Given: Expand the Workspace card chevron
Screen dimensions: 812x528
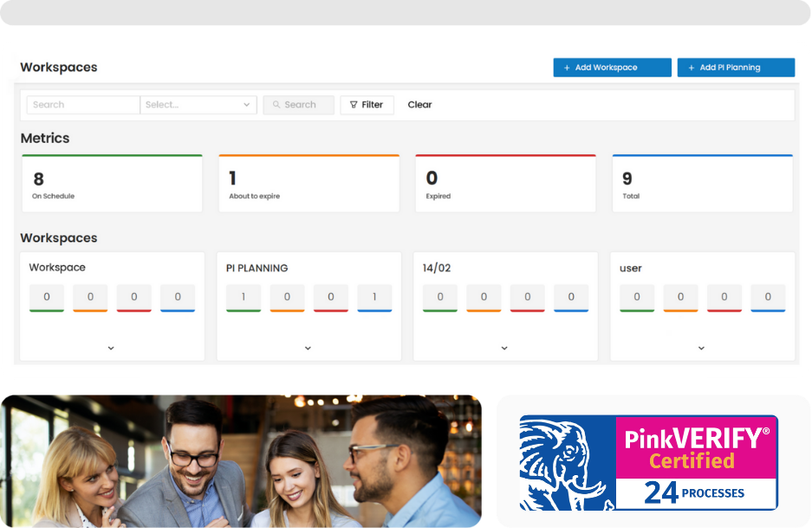Looking at the screenshot, I should pyautogui.click(x=111, y=349).
